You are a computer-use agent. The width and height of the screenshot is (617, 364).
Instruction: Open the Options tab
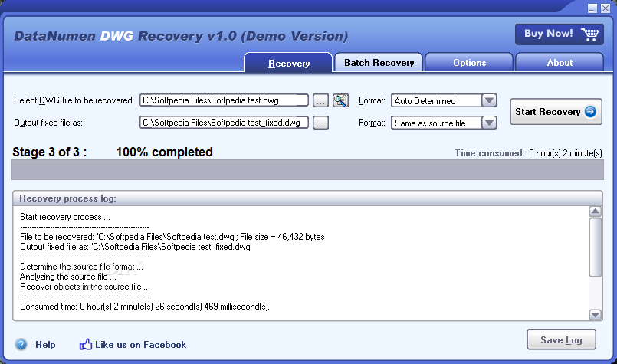tap(469, 63)
